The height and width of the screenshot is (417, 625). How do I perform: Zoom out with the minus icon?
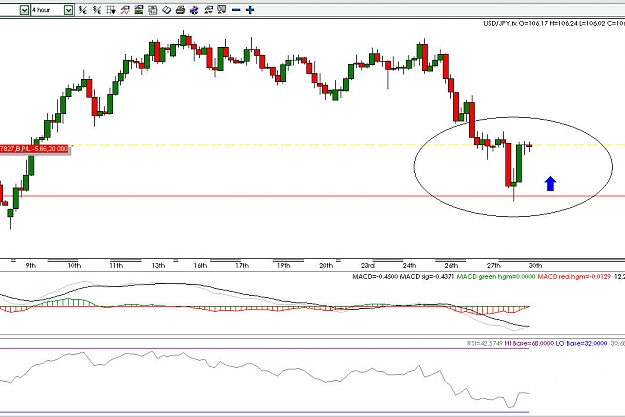point(236,10)
